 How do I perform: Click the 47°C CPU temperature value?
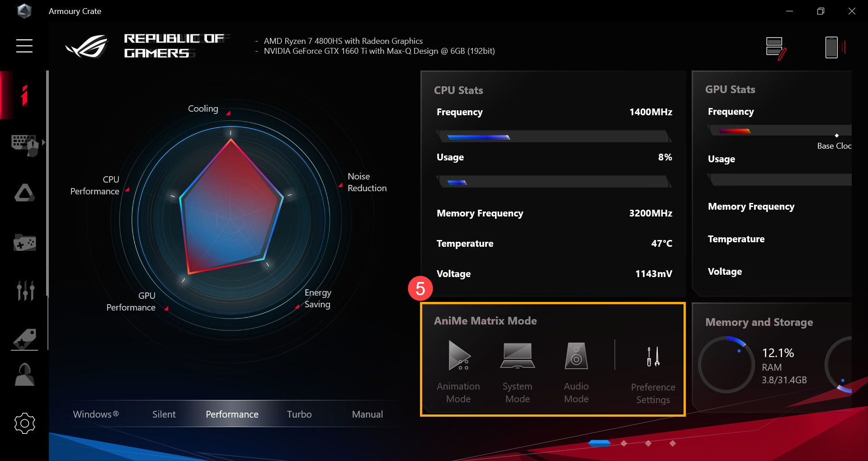click(661, 243)
